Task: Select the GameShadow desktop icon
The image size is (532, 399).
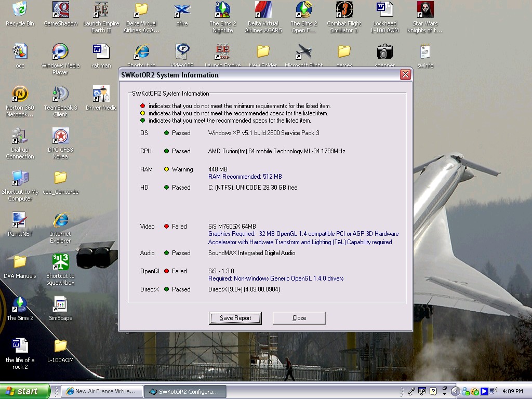Action: tap(61, 14)
